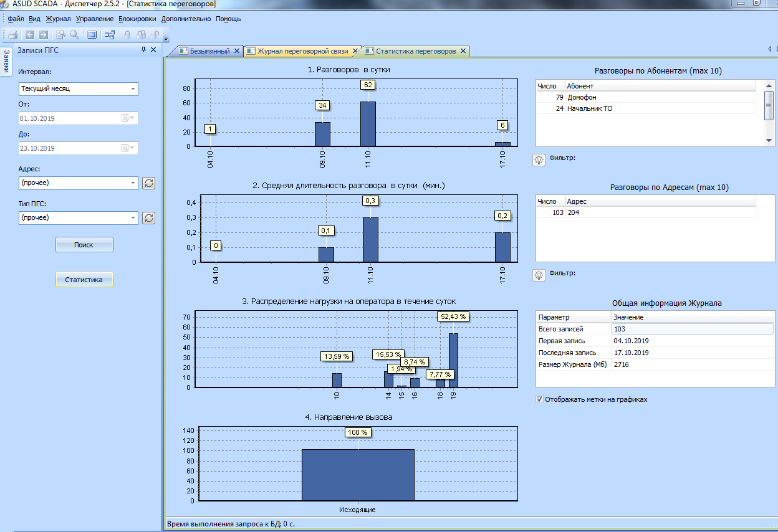The height and width of the screenshot is (532, 778).
Task: Click the filter lightbulb under the subscribers table
Action: (539, 159)
